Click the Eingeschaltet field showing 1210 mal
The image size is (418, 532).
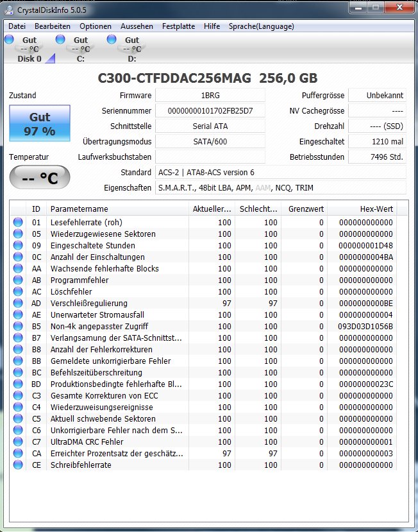378,141
